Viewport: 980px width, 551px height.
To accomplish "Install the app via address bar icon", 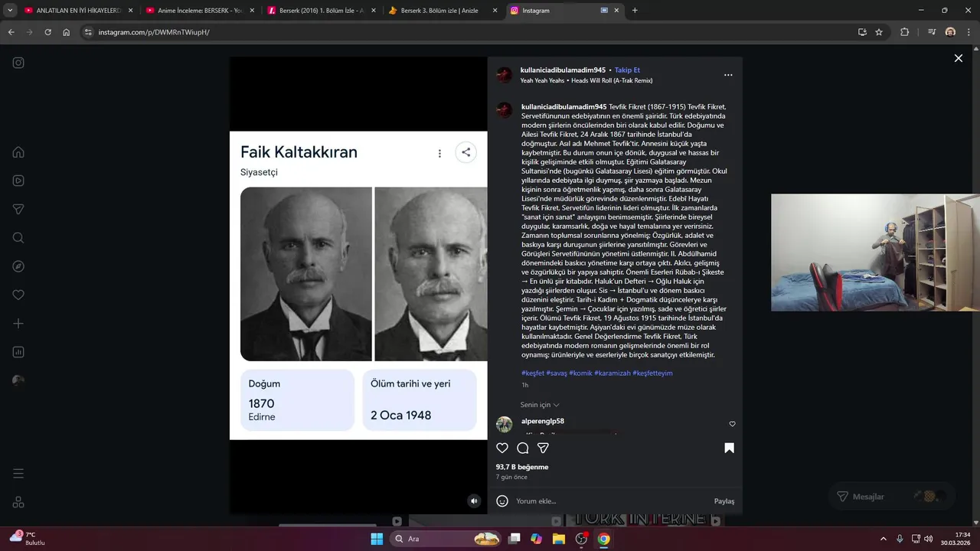I will (862, 32).
